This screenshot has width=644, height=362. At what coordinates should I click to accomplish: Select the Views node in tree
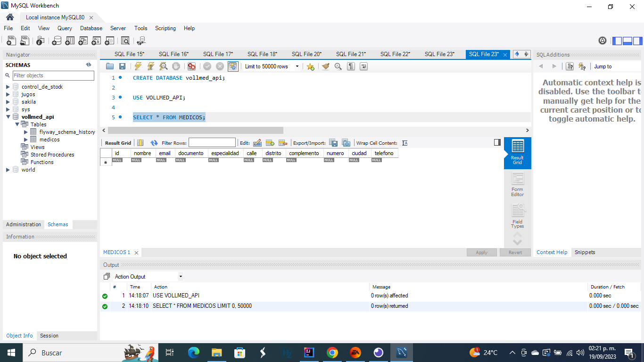click(x=37, y=147)
